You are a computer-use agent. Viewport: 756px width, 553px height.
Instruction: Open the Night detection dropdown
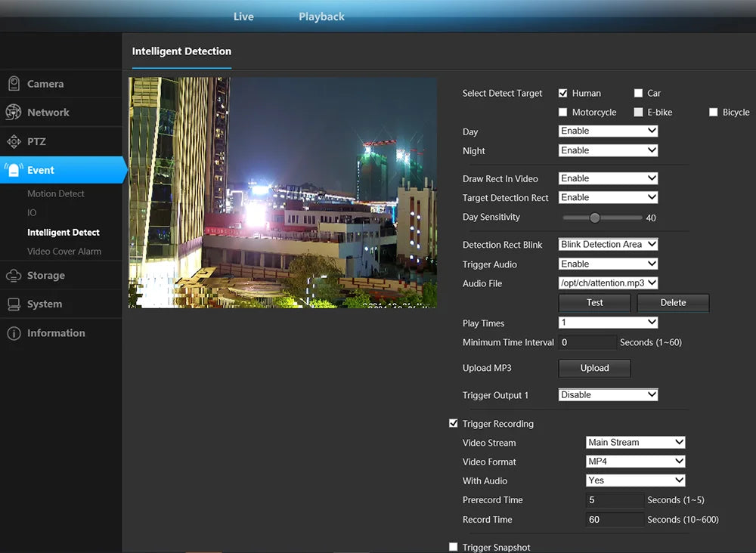pyautogui.click(x=608, y=150)
